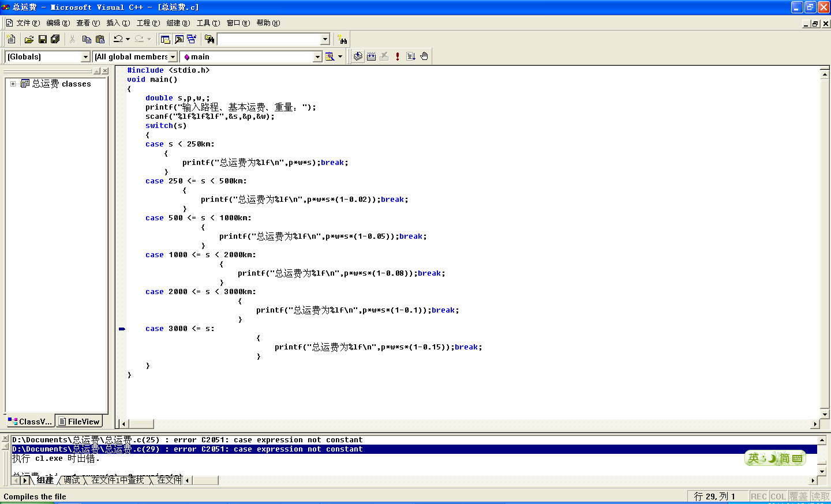Click the Copy icon
The image size is (831, 504).
(87, 39)
